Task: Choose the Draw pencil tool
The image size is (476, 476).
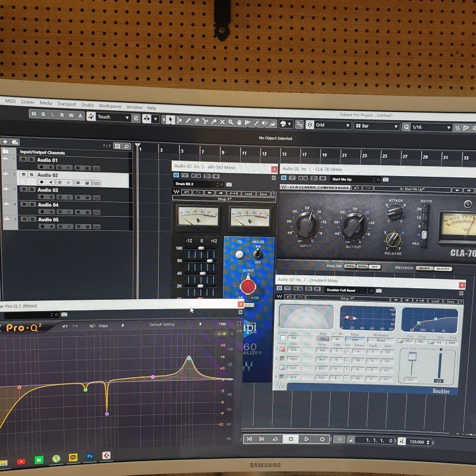Action: coord(188,121)
